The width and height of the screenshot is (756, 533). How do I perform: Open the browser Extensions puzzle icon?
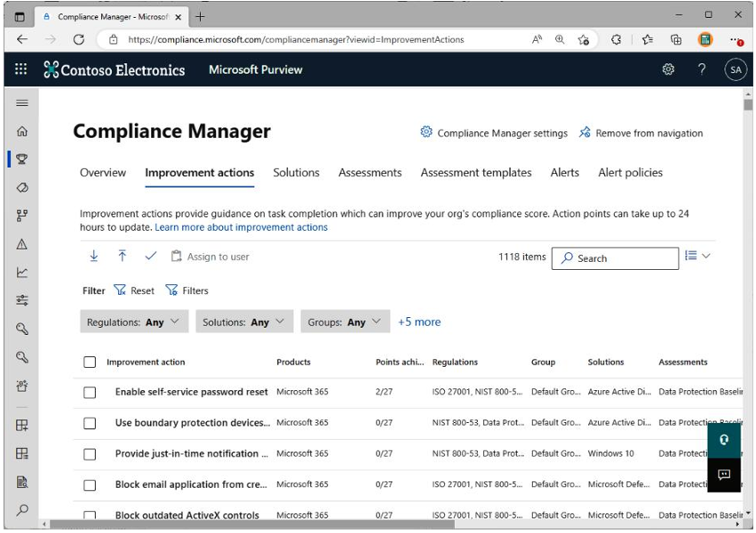tap(616, 39)
